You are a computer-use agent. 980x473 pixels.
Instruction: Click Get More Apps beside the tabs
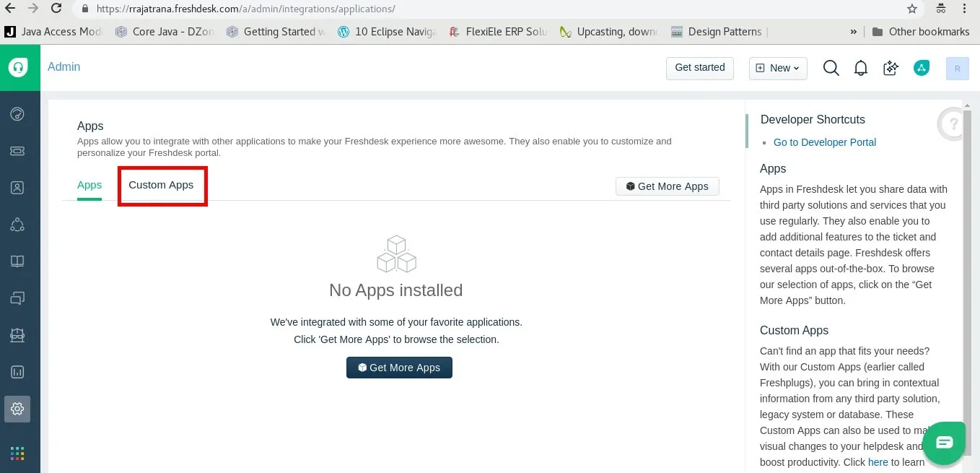click(668, 186)
